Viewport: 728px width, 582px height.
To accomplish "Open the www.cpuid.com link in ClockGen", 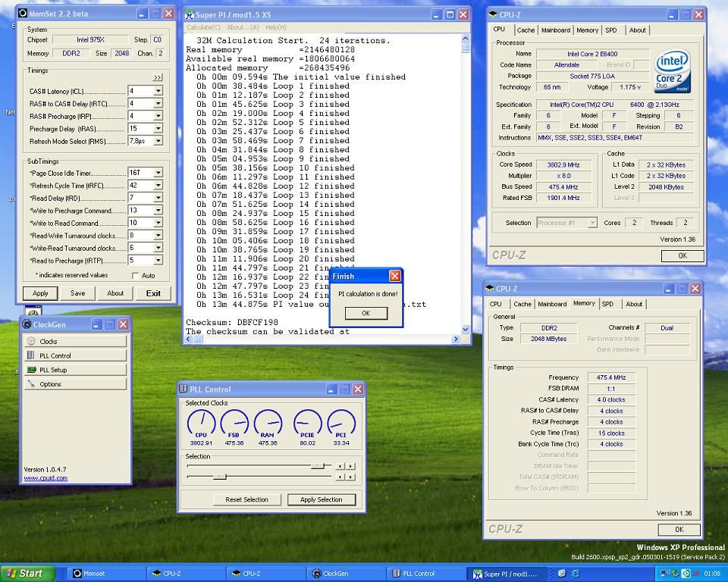I will point(45,478).
